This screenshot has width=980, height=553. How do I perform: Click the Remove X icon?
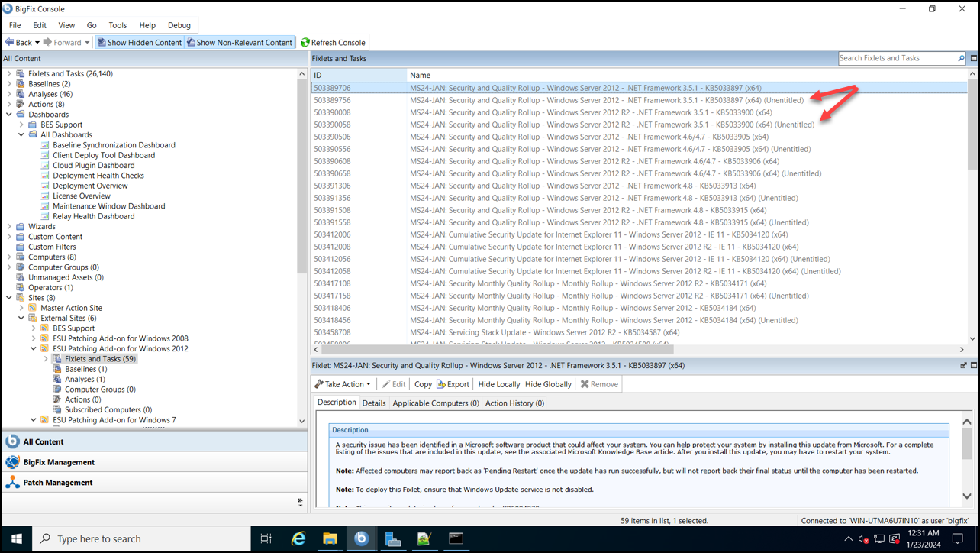tap(585, 384)
